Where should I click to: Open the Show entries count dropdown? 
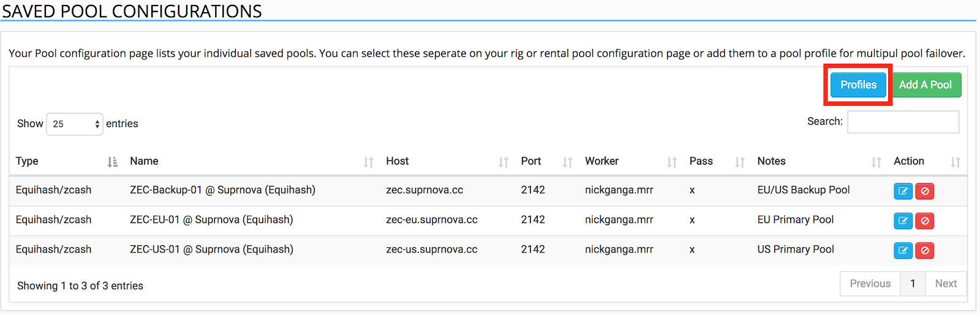point(75,124)
